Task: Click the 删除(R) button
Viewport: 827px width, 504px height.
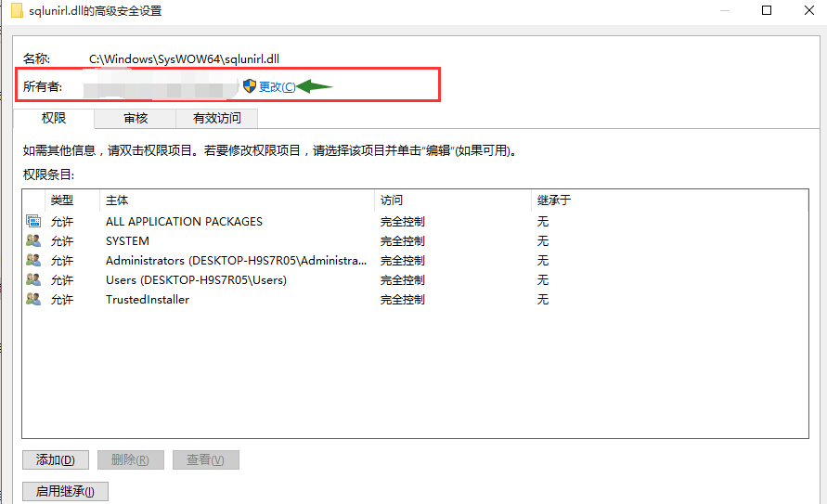Action: 130,459
